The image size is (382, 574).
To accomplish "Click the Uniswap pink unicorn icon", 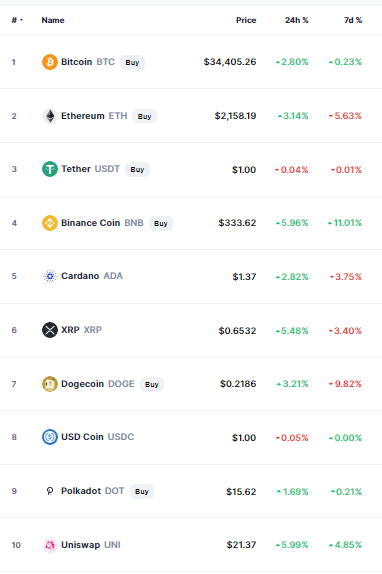I will click(x=50, y=545).
